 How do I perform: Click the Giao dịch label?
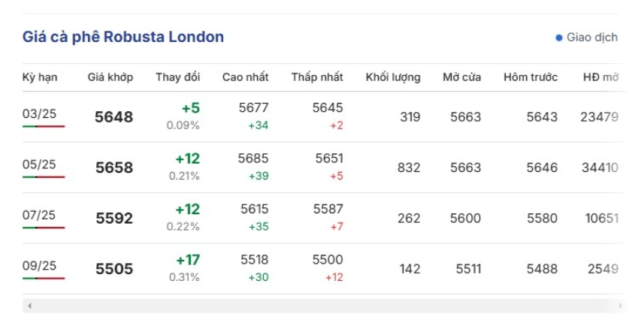(x=592, y=38)
